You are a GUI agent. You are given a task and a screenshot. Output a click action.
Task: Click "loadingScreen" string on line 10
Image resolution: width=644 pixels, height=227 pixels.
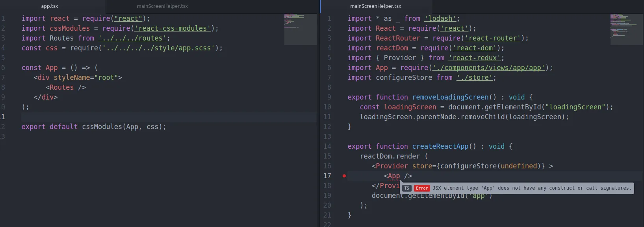pos(575,107)
